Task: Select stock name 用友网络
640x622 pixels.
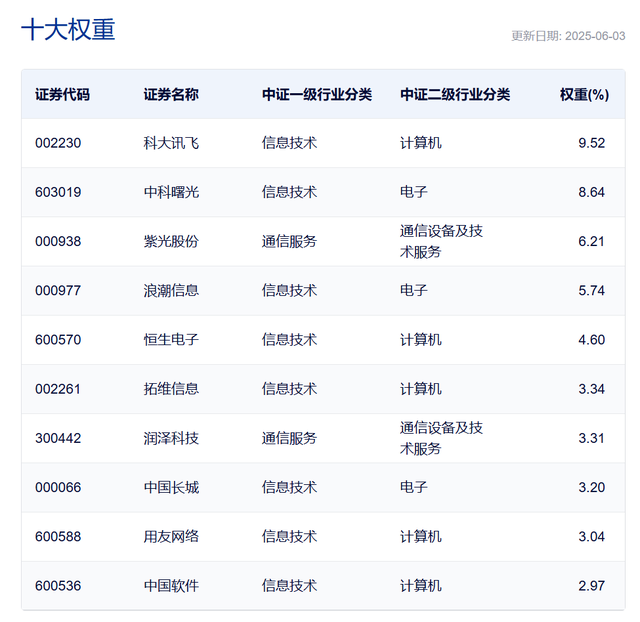Action: (171, 537)
